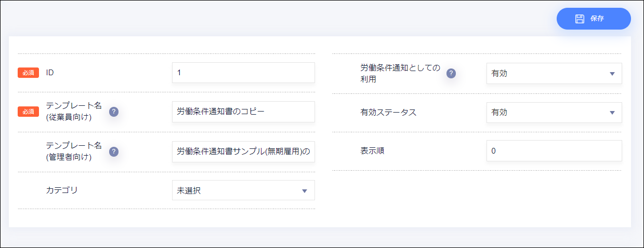
Task: Click the 表示順 input field
Action: point(554,151)
